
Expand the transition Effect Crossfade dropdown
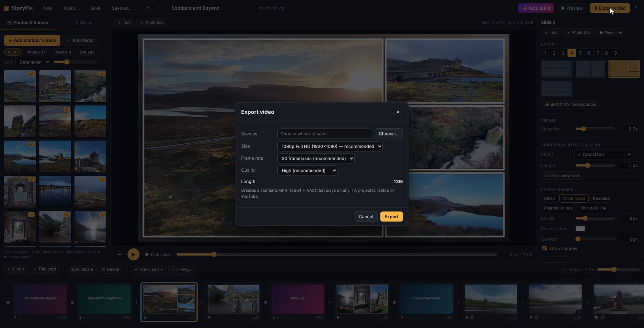coord(603,154)
